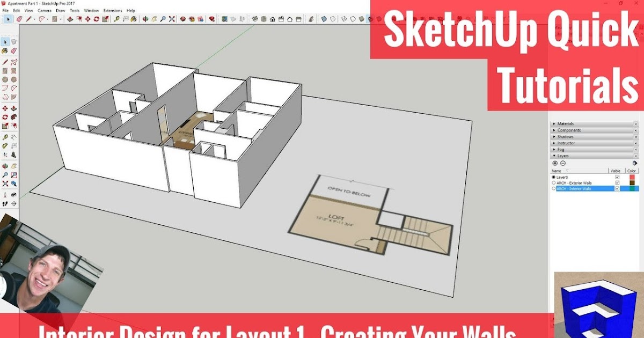Screen dimensions: 644x338
Task: Select the ARCH - Interior Walls layer row
Action: [x=595, y=189]
